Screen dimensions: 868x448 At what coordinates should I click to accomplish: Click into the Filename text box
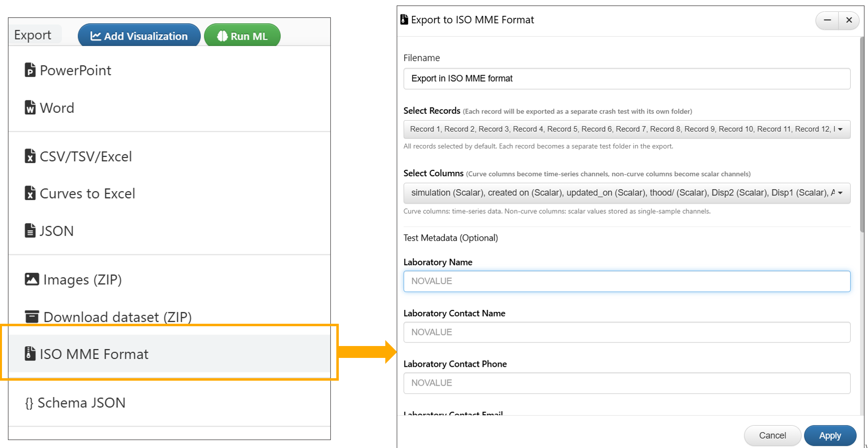(626, 79)
